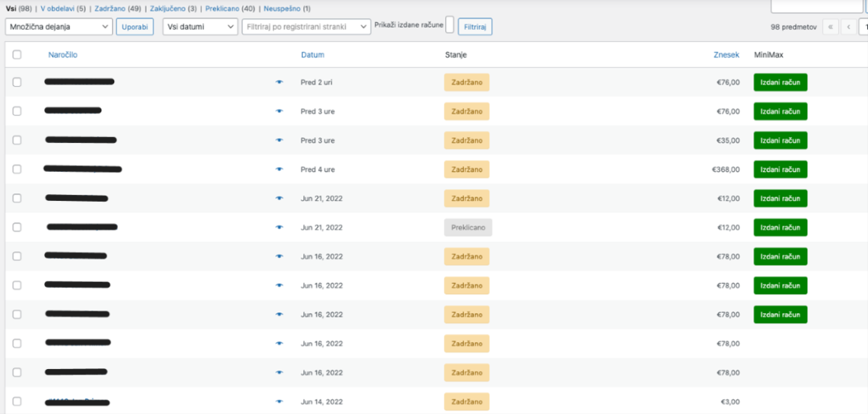Preview the order placed Pred 2 uri
Viewport: 868px width, 414px height.
(x=279, y=82)
